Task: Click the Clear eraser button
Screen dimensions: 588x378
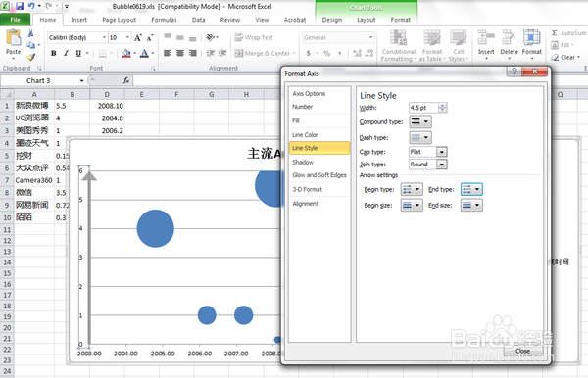Action: 565,58
